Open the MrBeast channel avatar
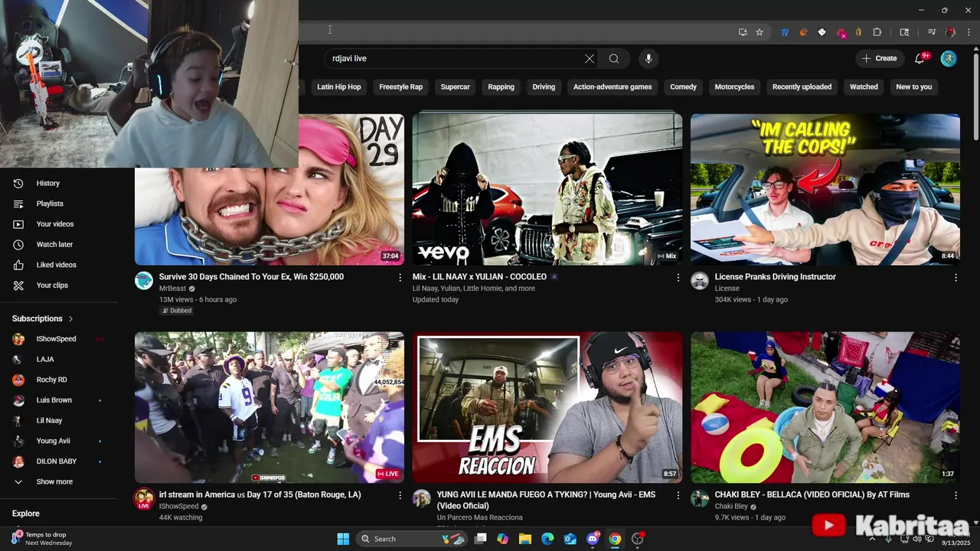This screenshot has width=980, height=551. click(144, 281)
